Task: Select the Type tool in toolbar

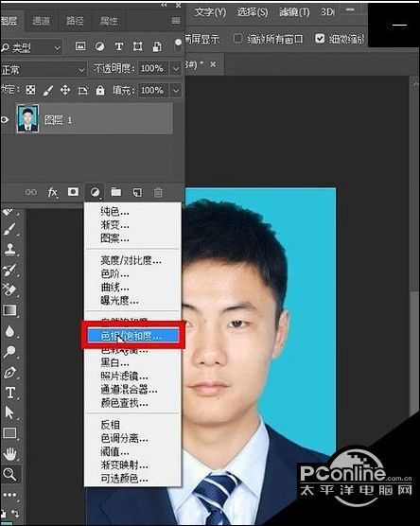Action: pyautogui.click(x=10, y=393)
